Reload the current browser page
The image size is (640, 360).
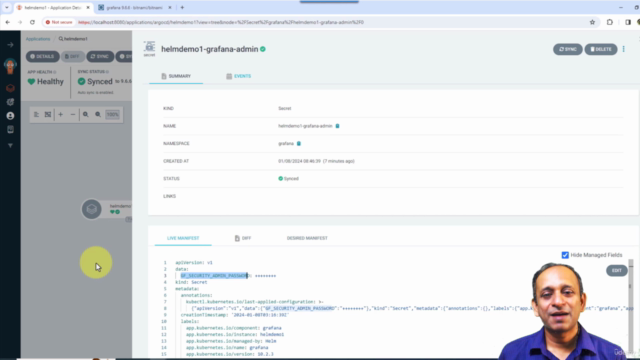32,22
